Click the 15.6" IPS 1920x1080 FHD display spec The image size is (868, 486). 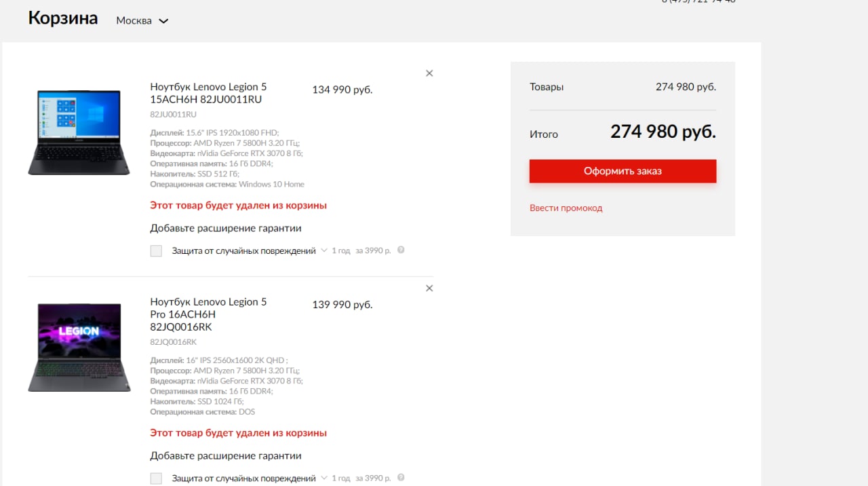pyautogui.click(x=214, y=132)
